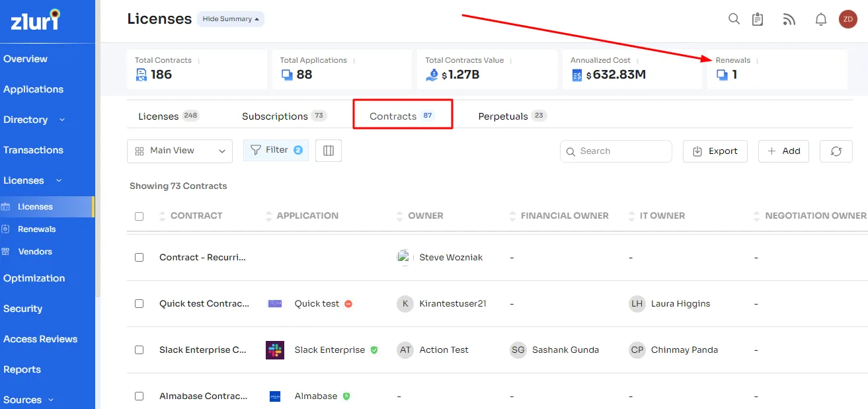Image resolution: width=868 pixels, height=409 pixels.
Task: Toggle the select-all checkbox in table header
Action: point(139,216)
